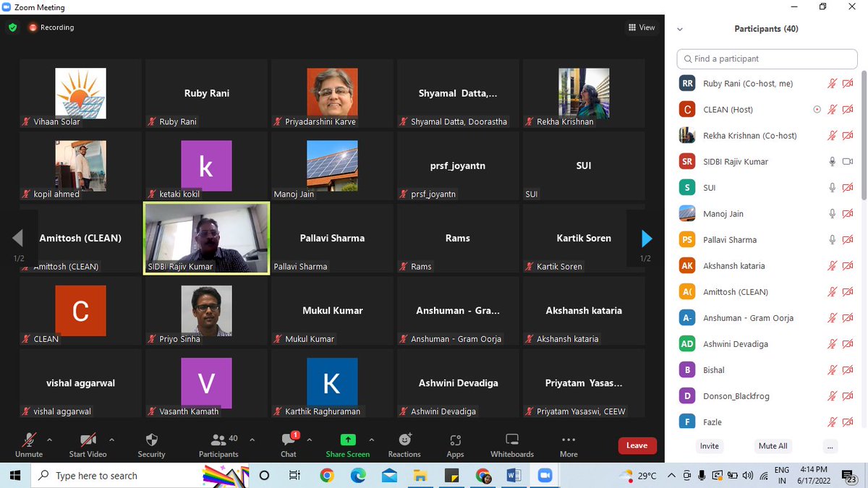Click the Invite button
This screenshot has height=488, width=868.
tap(710, 446)
